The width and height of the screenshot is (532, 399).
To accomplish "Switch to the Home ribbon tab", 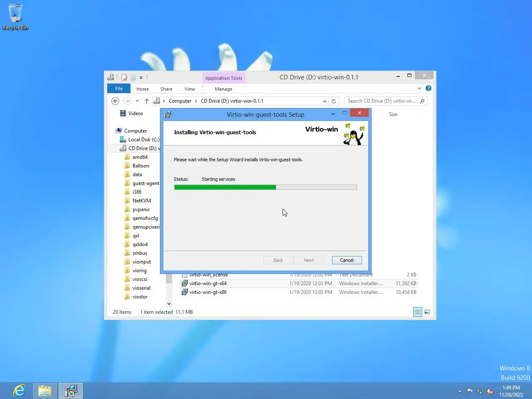I will 143,89.
